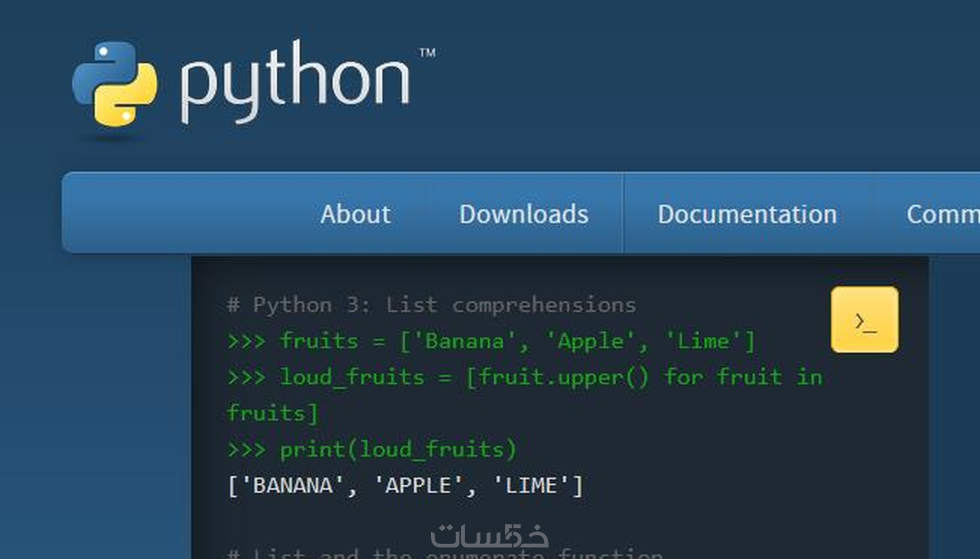Open the Documentation menu

click(x=747, y=214)
